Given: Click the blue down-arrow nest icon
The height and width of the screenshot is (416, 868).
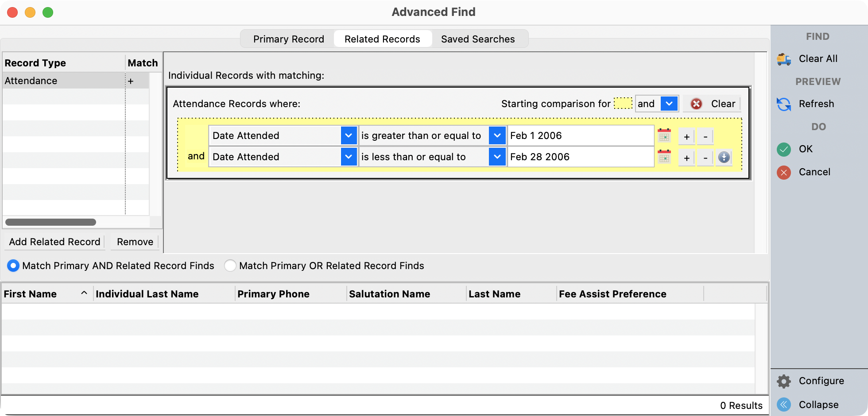Looking at the screenshot, I should pyautogui.click(x=724, y=157).
